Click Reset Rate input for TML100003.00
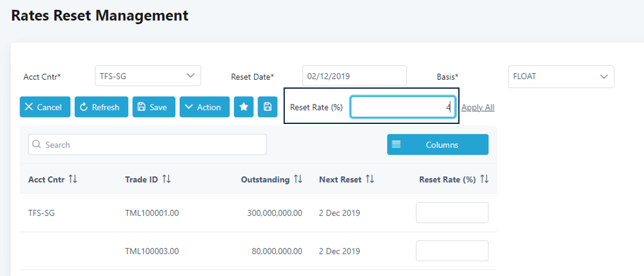 452,251
